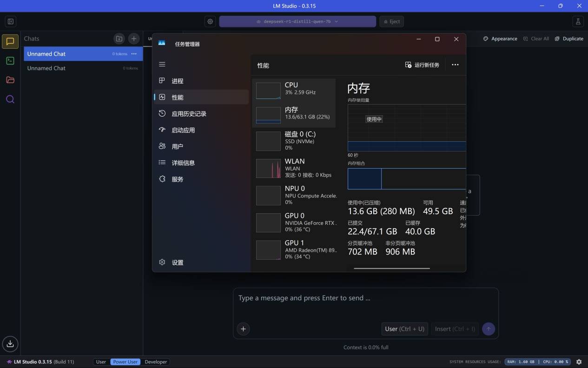Create a new chat with plus icon

(133, 39)
